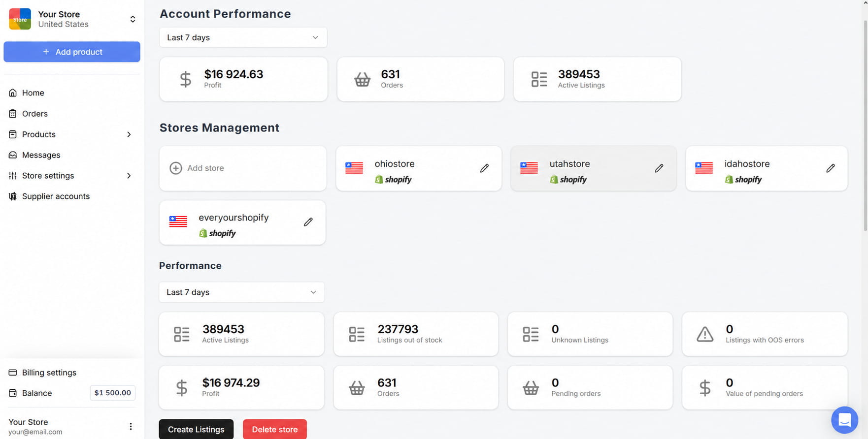
Task: Click the red Delete store button
Action: pos(275,429)
